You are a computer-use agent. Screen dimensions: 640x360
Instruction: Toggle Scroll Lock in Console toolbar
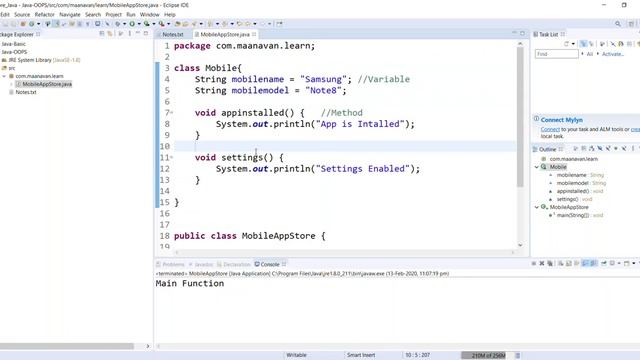569,264
